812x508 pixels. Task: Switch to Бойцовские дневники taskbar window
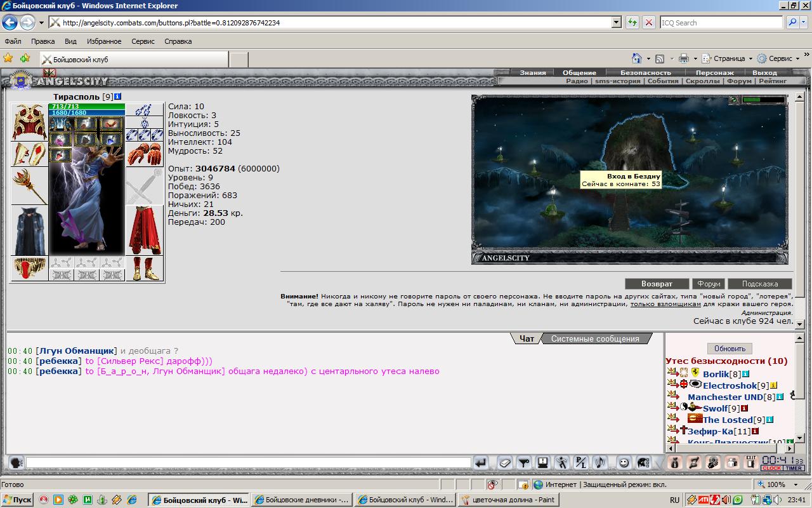pyautogui.click(x=301, y=500)
